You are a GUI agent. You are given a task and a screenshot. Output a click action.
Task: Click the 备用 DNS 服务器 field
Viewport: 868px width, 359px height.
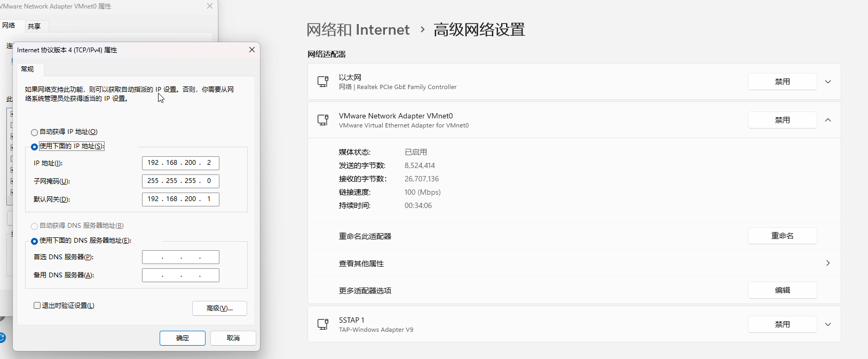(180, 275)
